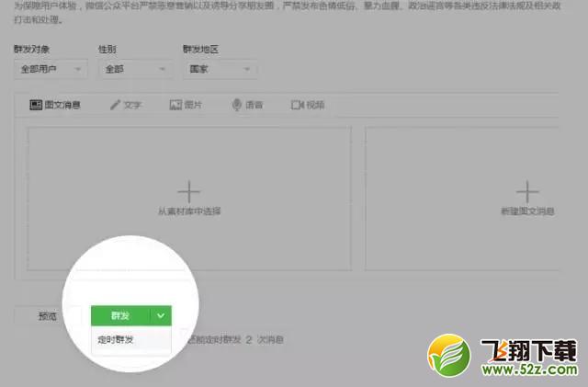Click the 预览 button
This screenshot has height=387, width=588.
48,316
